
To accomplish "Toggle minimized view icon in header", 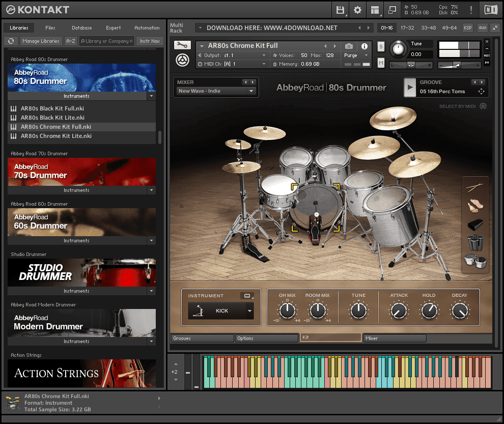I will [392, 10].
